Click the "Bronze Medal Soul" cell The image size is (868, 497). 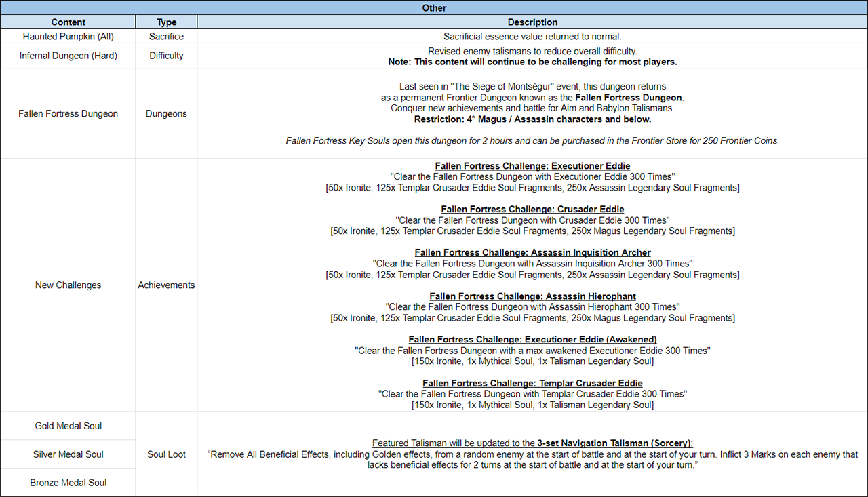coord(68,483)
